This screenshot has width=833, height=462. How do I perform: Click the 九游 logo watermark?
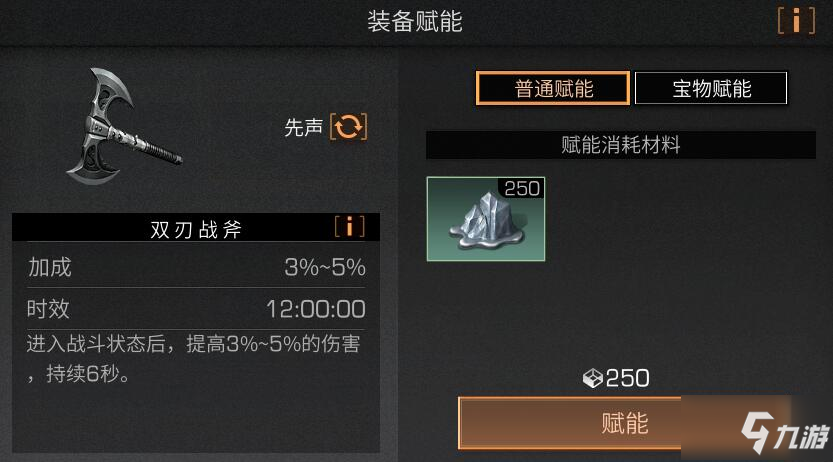pos(785,432)
